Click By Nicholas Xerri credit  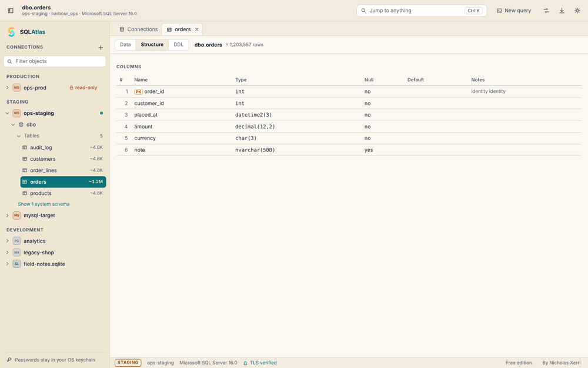pos(562,363)
